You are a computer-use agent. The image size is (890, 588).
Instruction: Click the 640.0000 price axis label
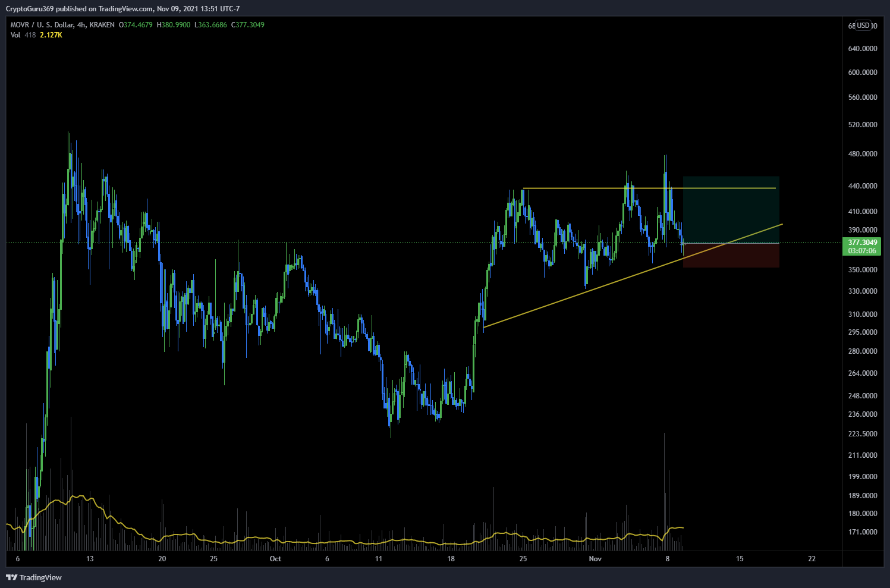coord(863,49)
